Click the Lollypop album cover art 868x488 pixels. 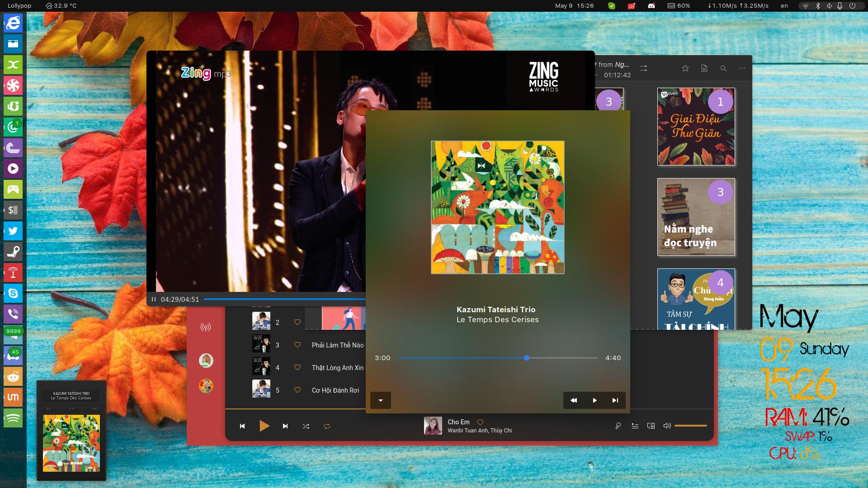pos(497,207)
